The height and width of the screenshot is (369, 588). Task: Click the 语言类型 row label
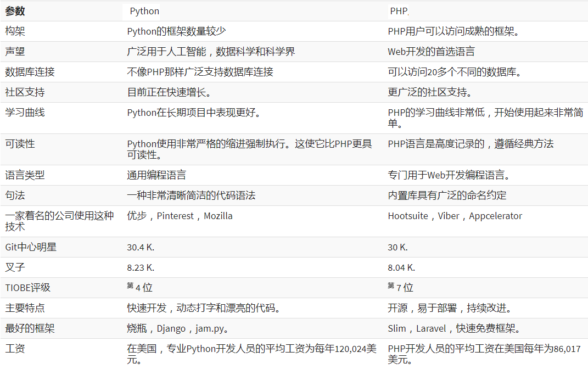point(25,175)
